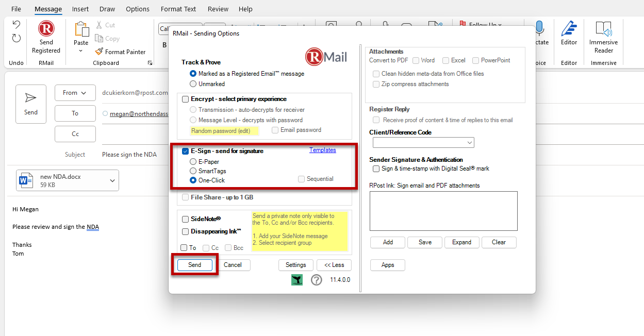Click the Cc recipients button
The image size is (644, 336).
[x=75, y=134]
